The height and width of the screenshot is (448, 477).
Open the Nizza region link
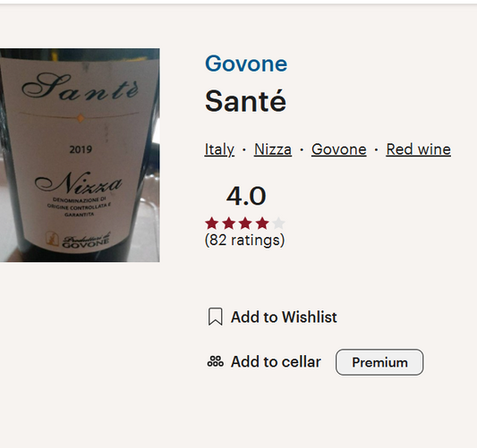click(273, 149)
